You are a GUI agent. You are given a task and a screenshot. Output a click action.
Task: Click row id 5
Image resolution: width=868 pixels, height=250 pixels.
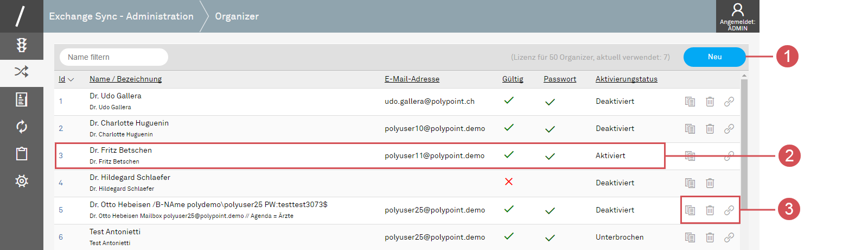(x=61, y=210)
